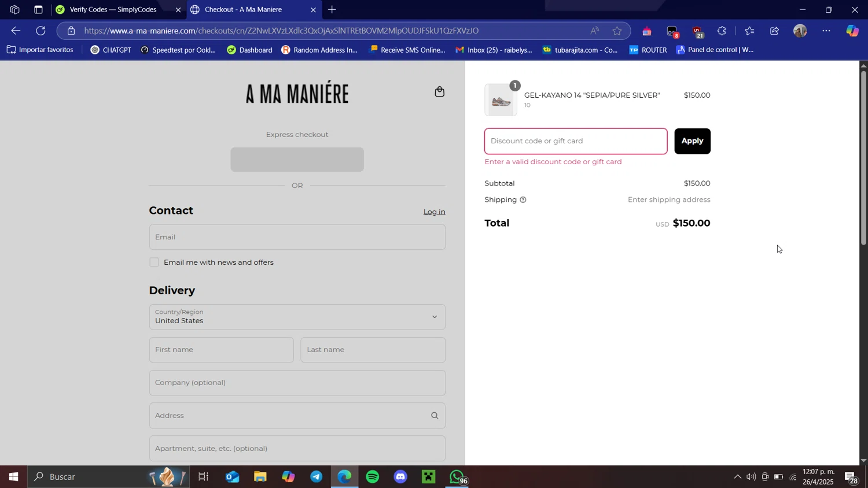This screenshot has height=488, width=868.
Task: Open the Dashboard bookmark
Action: pos(249,50)
